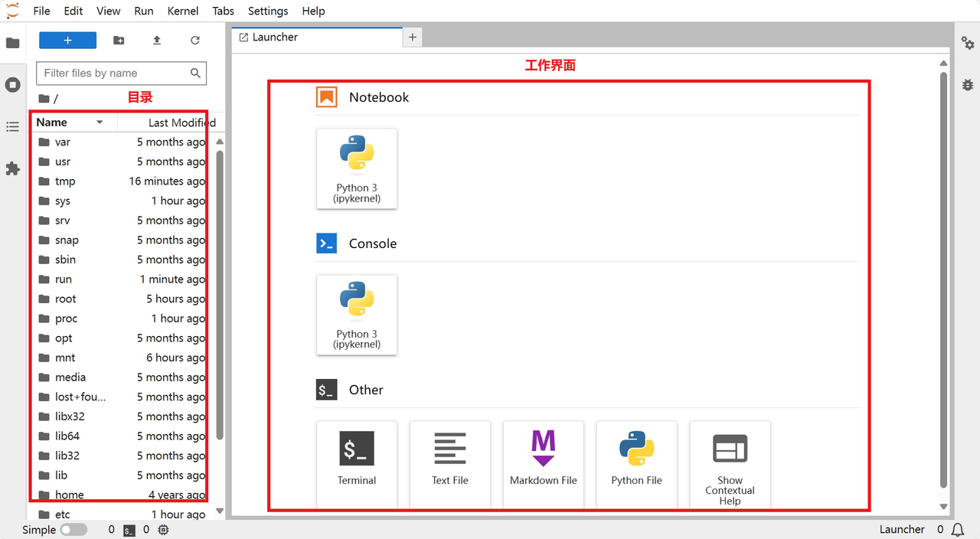Create a new Markdown File
980x539 pixels.
[x=544, y=458]
